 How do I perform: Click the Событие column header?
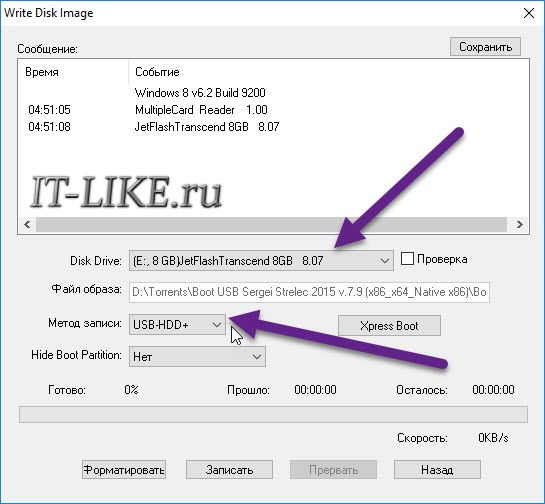point(157,72)
